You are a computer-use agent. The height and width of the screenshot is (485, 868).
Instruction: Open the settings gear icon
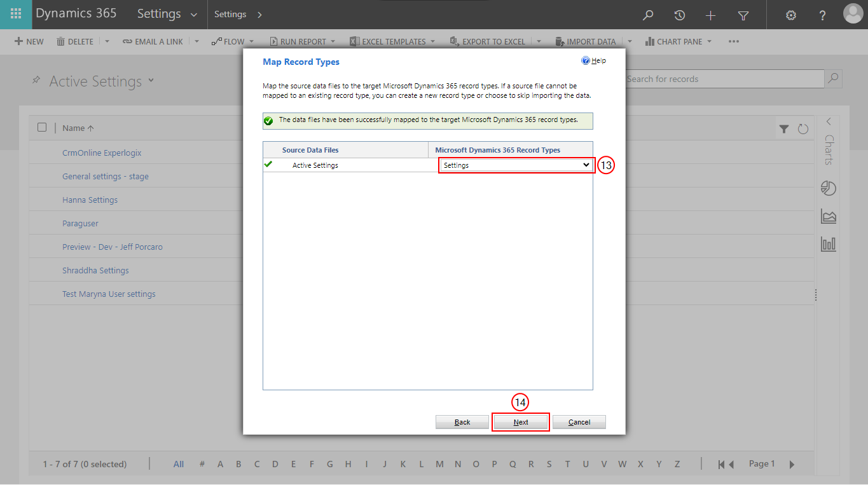coord(791,15)
